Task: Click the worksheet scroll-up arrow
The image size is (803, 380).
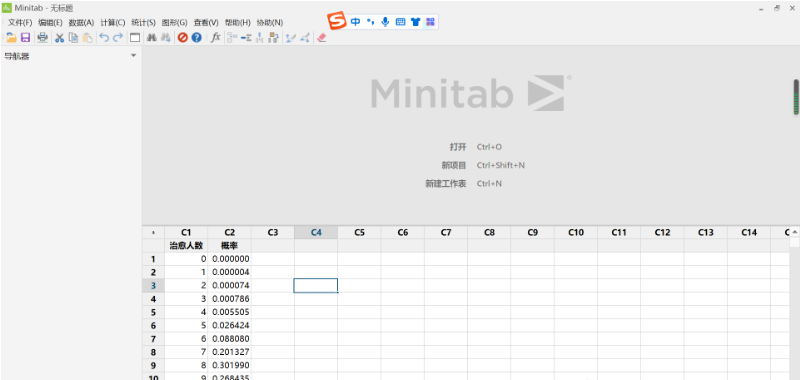Action: pos(794,232)
